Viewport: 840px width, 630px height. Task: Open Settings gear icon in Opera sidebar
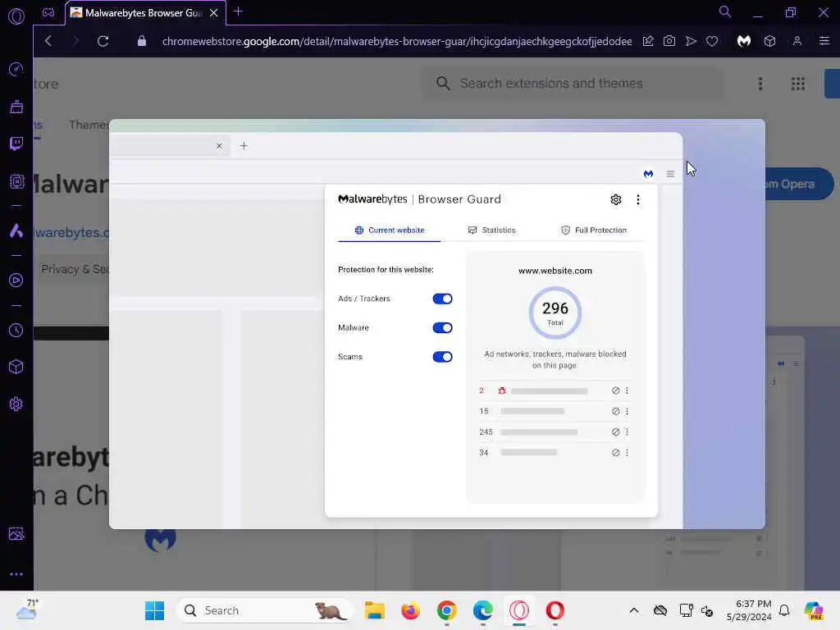click(x=16, y=404)
